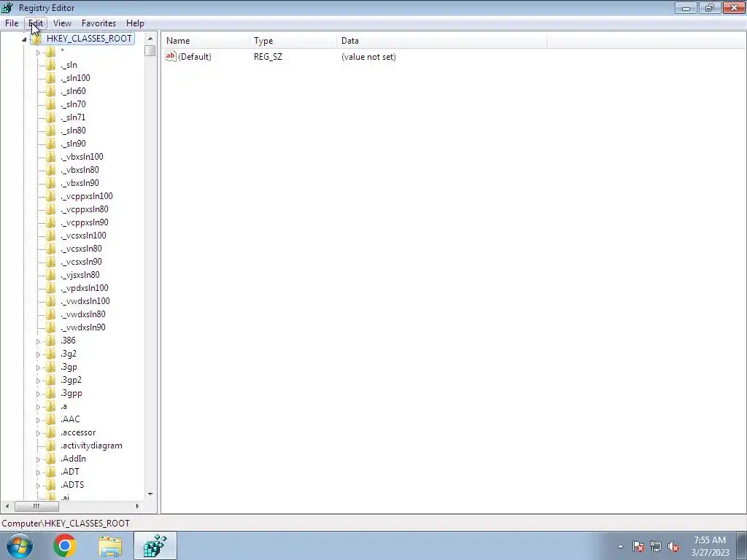Open Windows Explorer from the taskbar
This screenshot has width=747, height=560.
pos(110,545)
